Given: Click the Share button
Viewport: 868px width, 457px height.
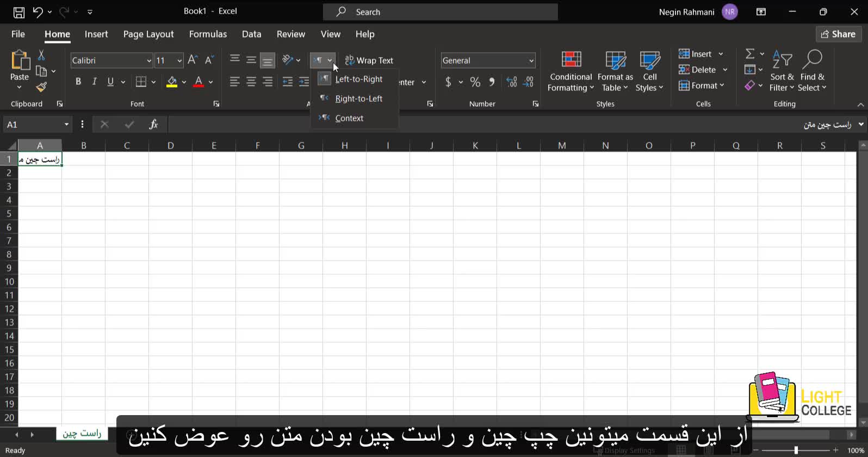Looking at the screenshot, I should click(838, 34).
